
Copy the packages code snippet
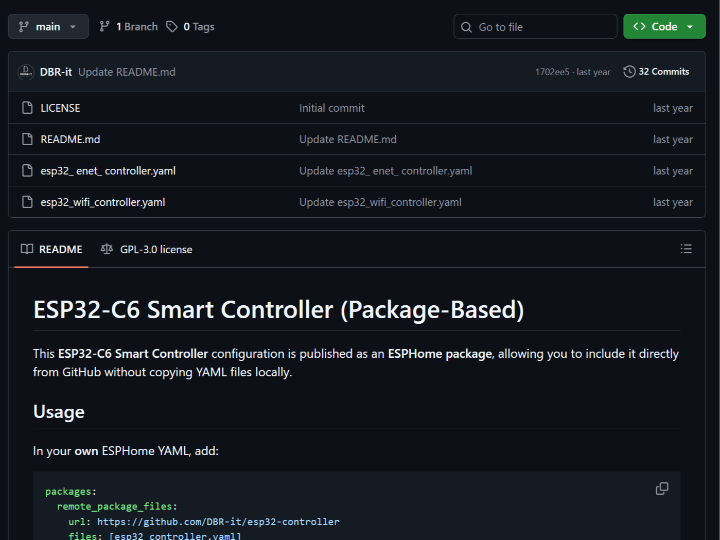(x=662, y=489)
